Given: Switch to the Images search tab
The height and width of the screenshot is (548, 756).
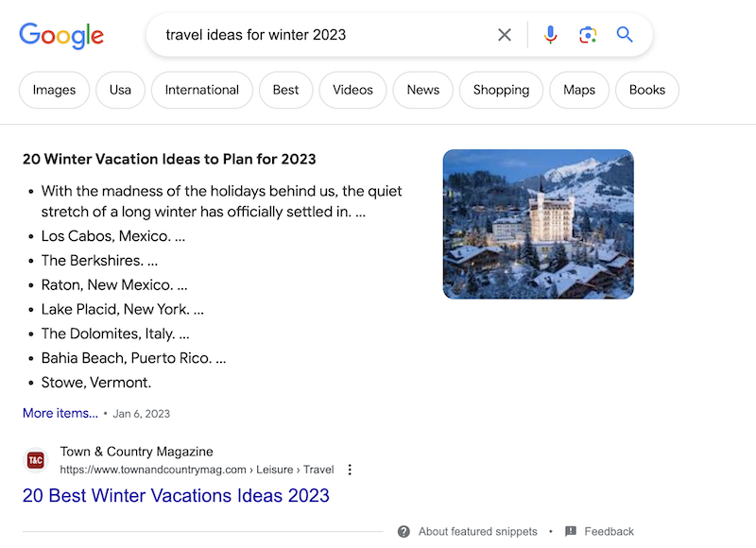Looking at the screenshot, I should click(54, 90).
